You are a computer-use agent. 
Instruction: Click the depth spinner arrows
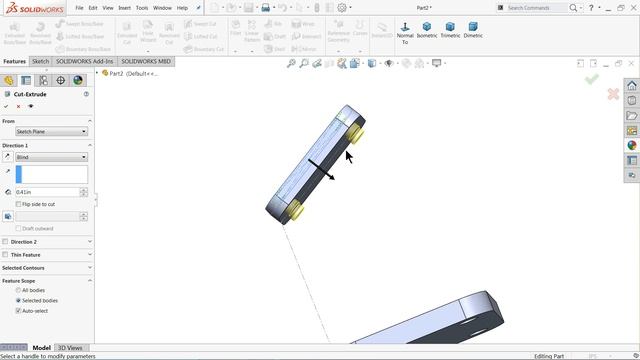pyautogui.click(x=84, y=192)
